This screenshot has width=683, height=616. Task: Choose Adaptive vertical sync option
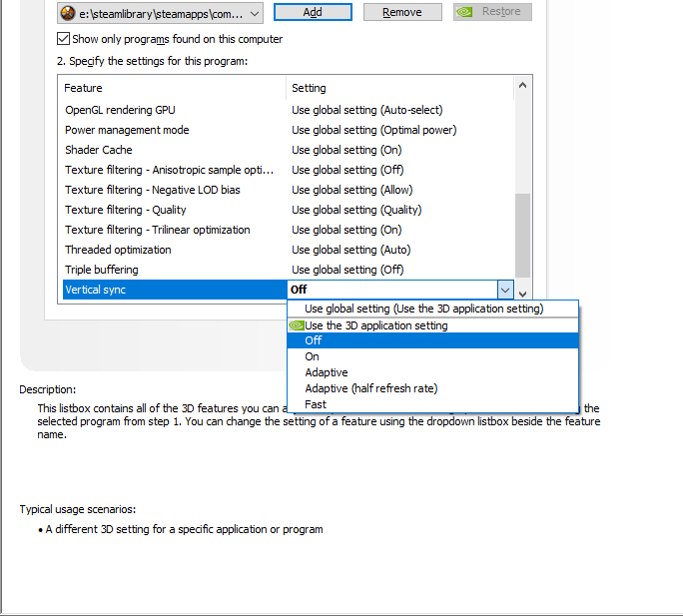[433, 373]
